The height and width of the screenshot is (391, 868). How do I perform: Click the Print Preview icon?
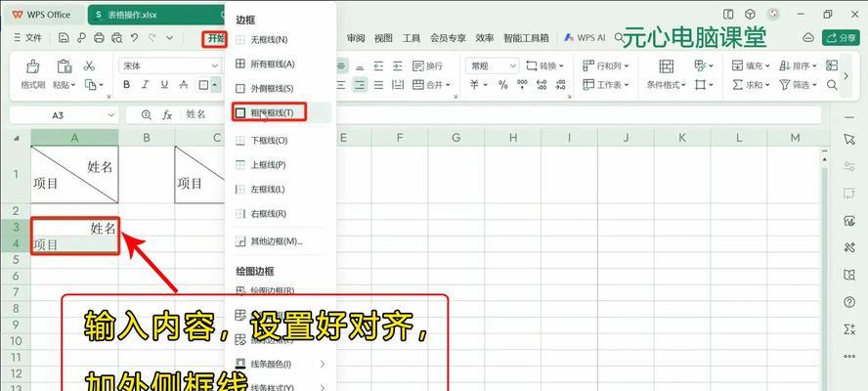116,38
